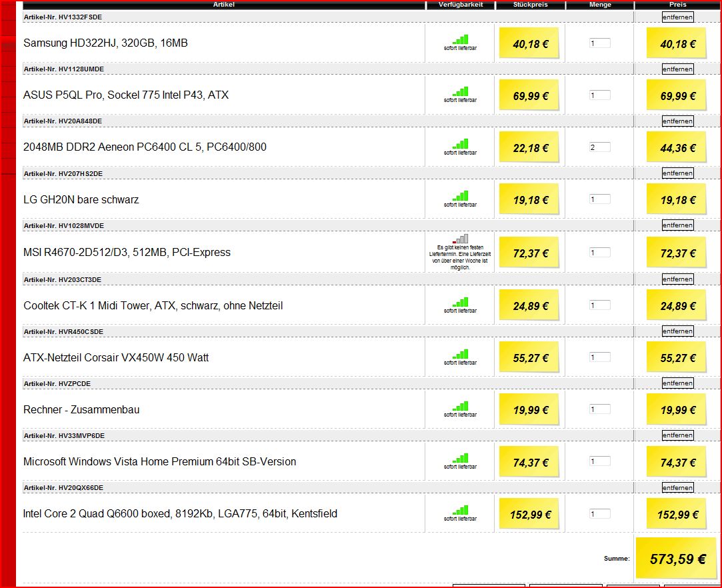Click the Summe: label
The image size is (722, 588).
click(617, 559)
